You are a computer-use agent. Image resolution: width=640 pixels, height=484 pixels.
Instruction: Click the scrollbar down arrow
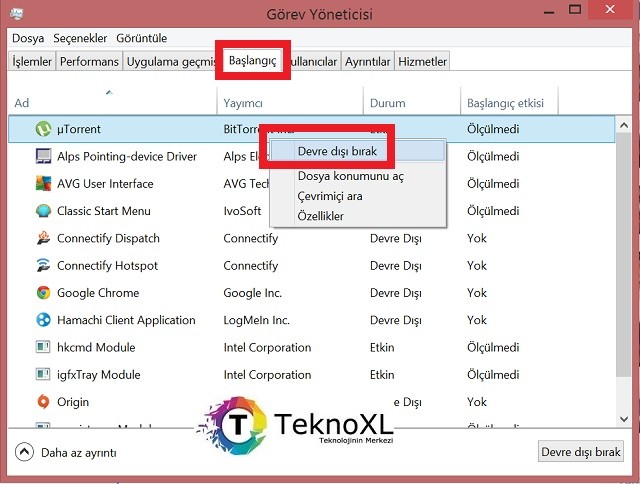point(624,419)
